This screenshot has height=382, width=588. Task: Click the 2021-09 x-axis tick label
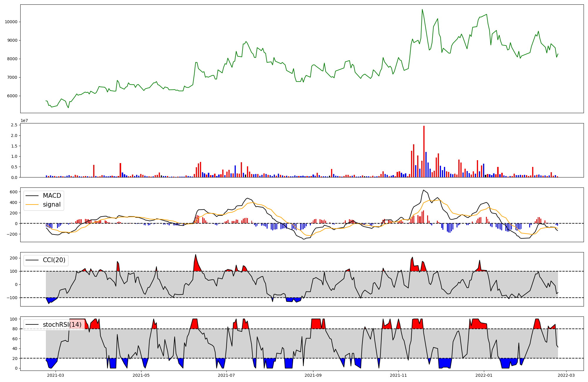[x=313, y=375]
